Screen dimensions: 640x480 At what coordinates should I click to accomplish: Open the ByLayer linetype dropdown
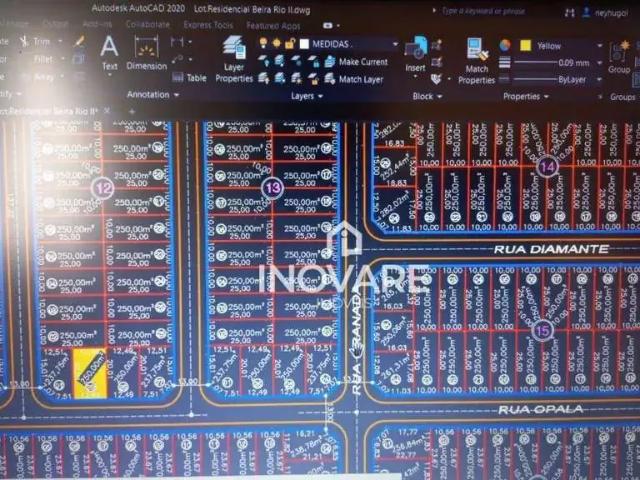click(600, 80)
